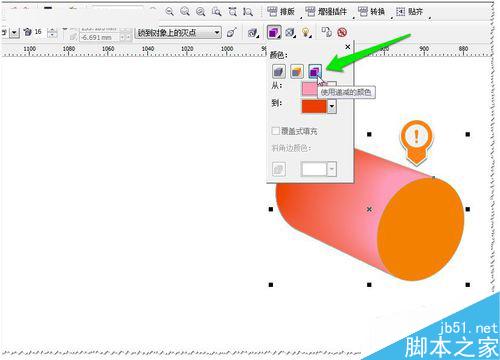Viewport: 500px width, 360px height.
Task: Open the extrusion color button in property bar
Action: pos(274,33)
